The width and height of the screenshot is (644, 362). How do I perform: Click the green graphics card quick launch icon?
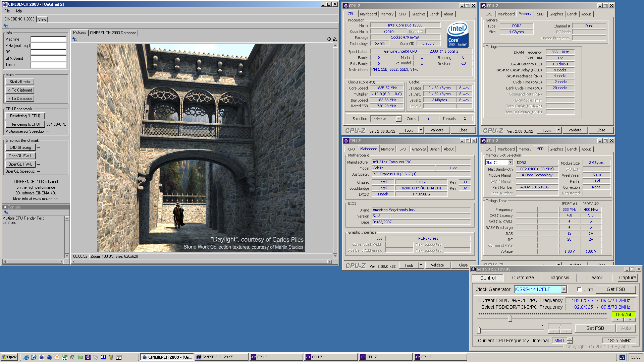coord(80,357)
